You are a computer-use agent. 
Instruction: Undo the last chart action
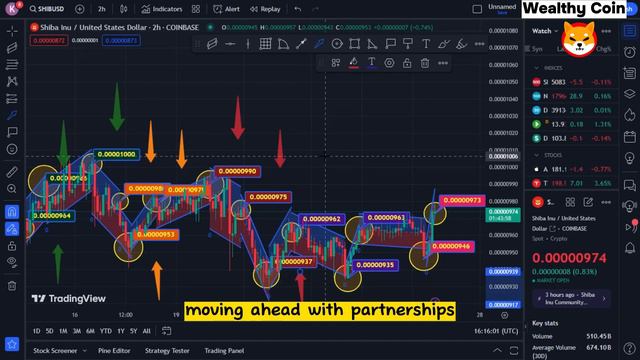[298, 9]
